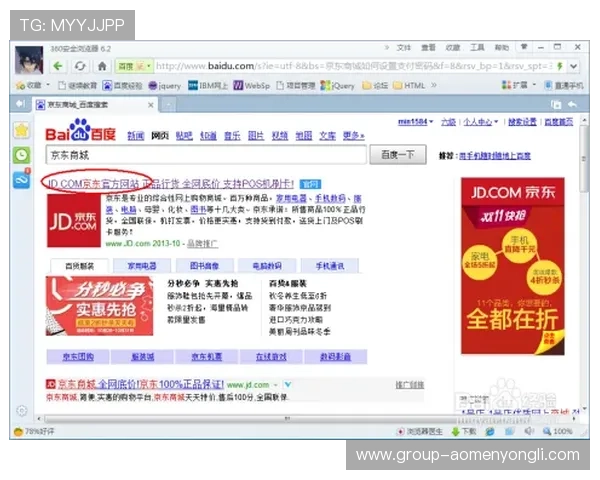This screenshot has height=480, width=600.
Task: Click the lightning speed-mode icon in address bar
Action: pyautogui.click(x=560, y=66)
